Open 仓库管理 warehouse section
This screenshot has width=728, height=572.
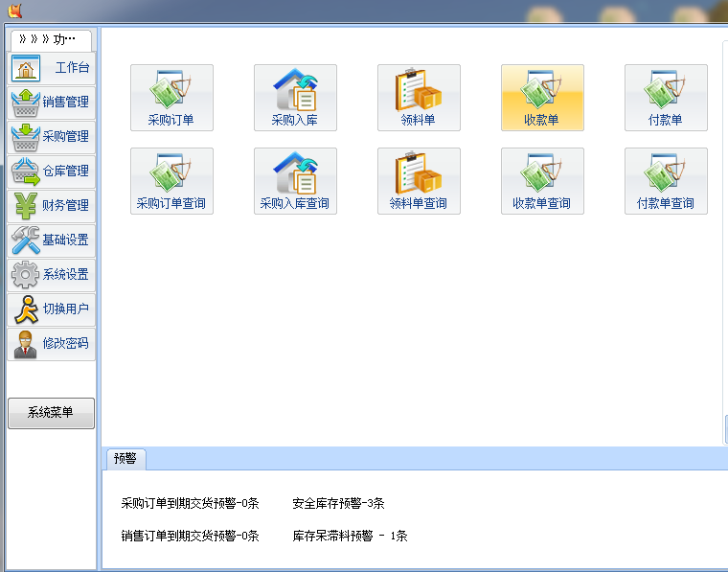(52, 172)
